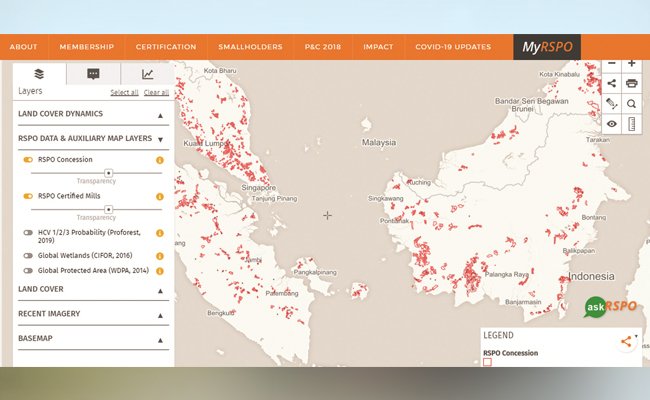Click Kuala Lumpur label on map
The height and width of the screenshot is (400, 650).
206,143
